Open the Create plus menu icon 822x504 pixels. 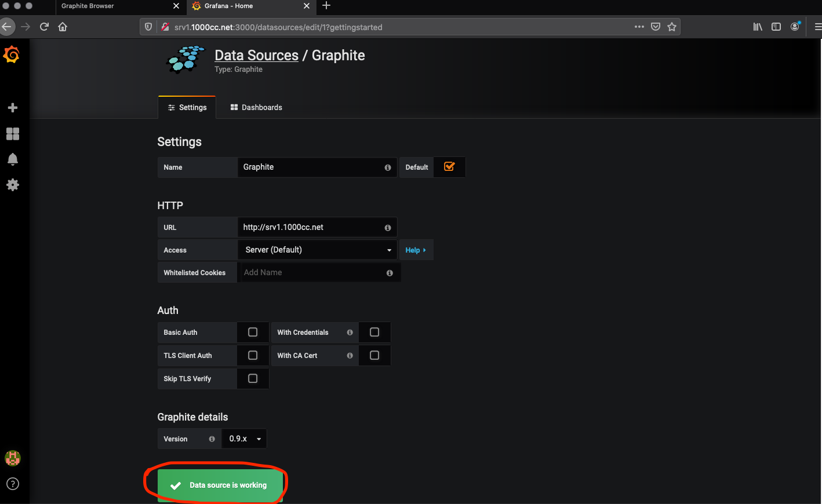pyautogui.click(x=12, y=108)
